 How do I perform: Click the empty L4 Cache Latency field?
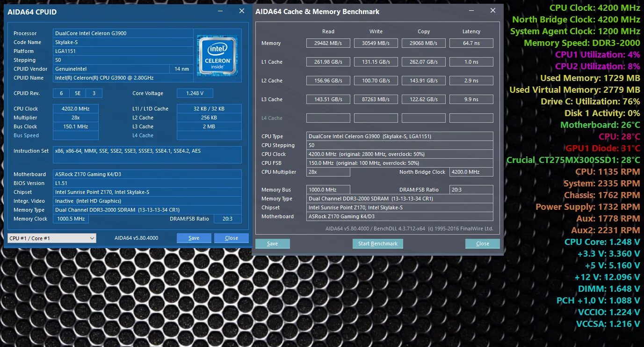(x=471, y=118)
